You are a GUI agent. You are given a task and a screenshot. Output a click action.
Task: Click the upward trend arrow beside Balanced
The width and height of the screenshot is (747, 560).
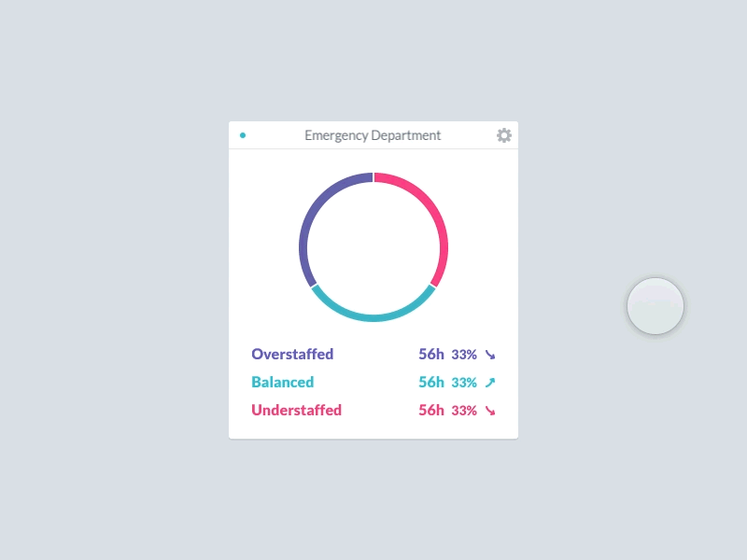(488, 382)
